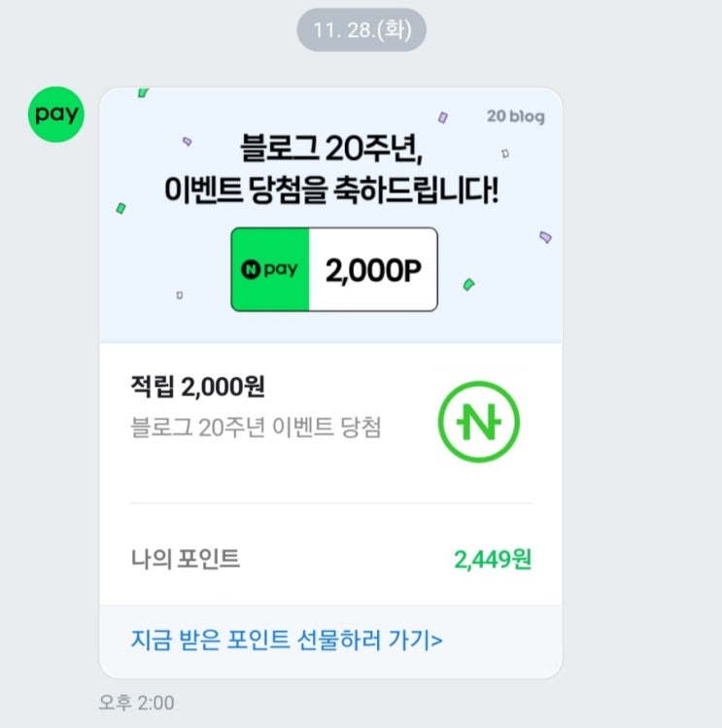Tap the small N logo inside coupon
The width and height of the screenshot is (722, 728).
(251, 269)
